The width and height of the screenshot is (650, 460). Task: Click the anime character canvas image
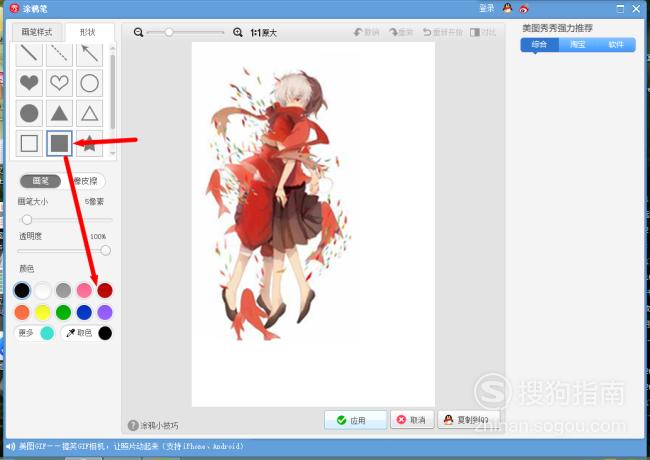click(313, 224)
